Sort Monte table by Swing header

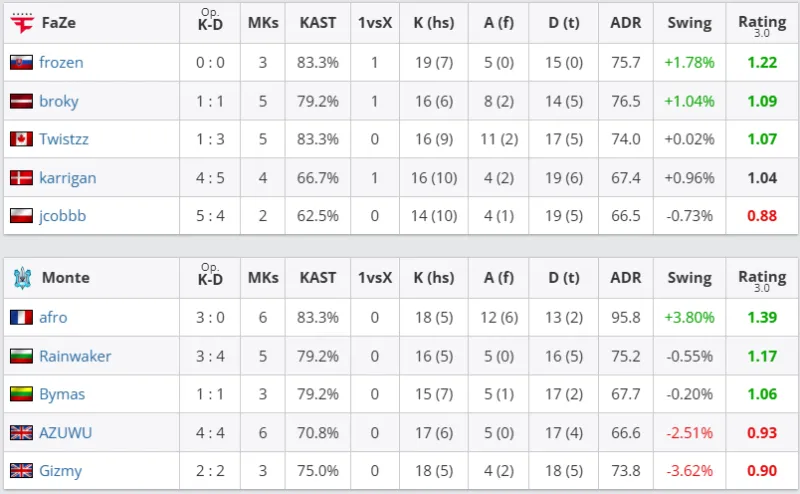[x=689, y=278]
